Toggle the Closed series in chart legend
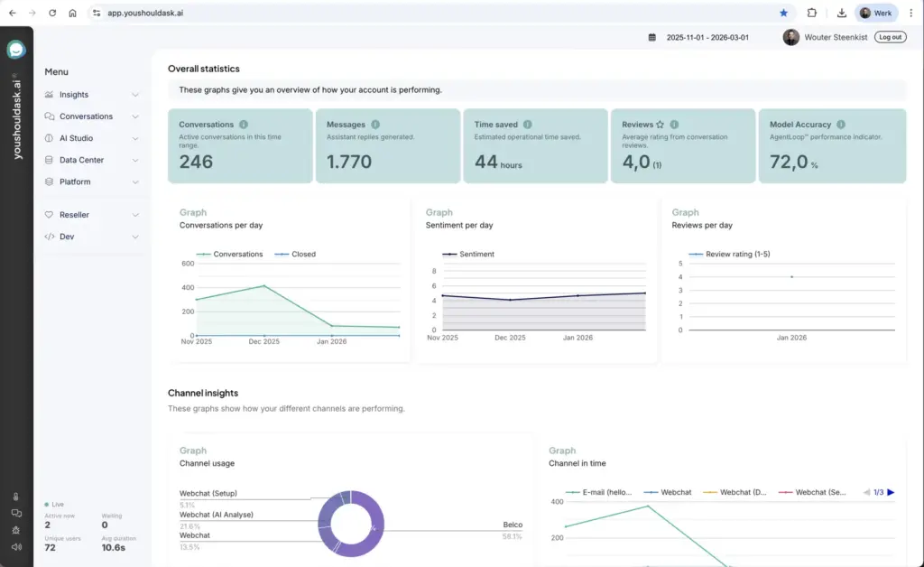This screenshot has width=924, height=567. click(303, 255)
